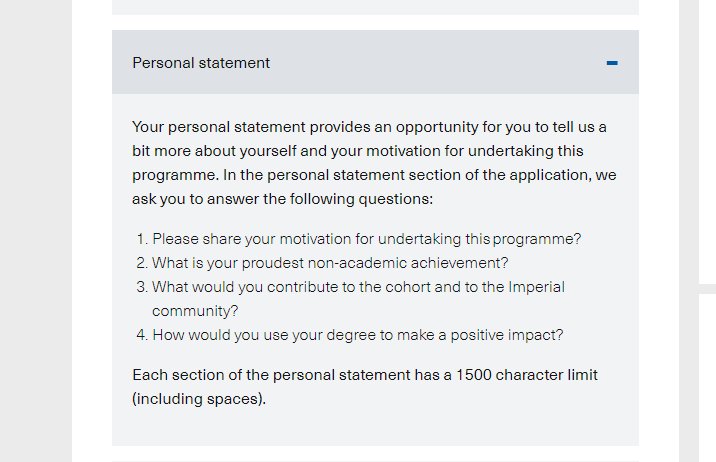716x462 pixels.
Task: Click the grey page margin on the left
Action: click(36, 231)
